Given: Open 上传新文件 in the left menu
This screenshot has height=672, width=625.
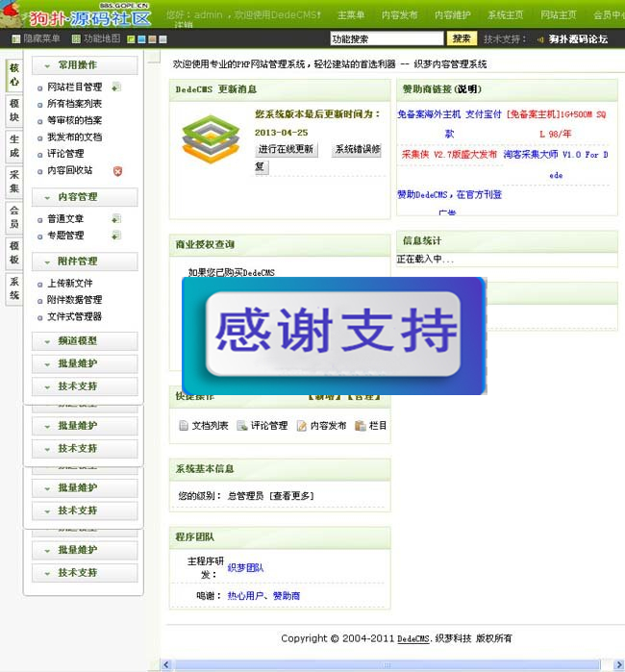Looking at the screenshot, I should 70,284.
